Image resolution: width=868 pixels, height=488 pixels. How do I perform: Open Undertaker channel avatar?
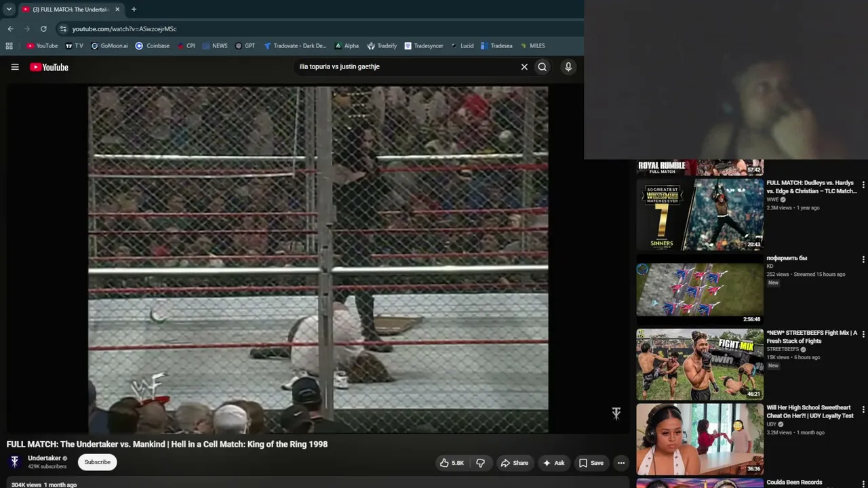coord(14,462)
